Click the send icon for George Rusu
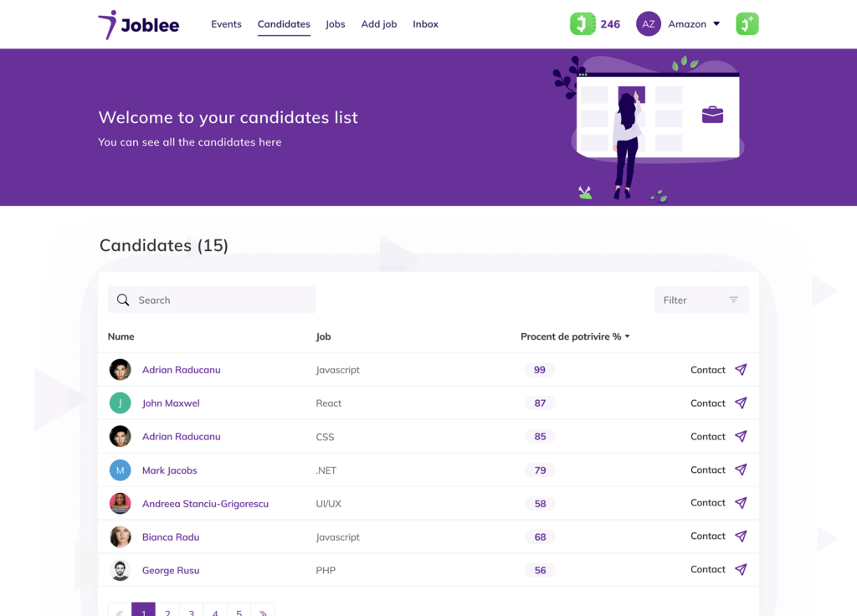Image resolution: width=857 pixels, height=616 pixels. coord(741,570)
